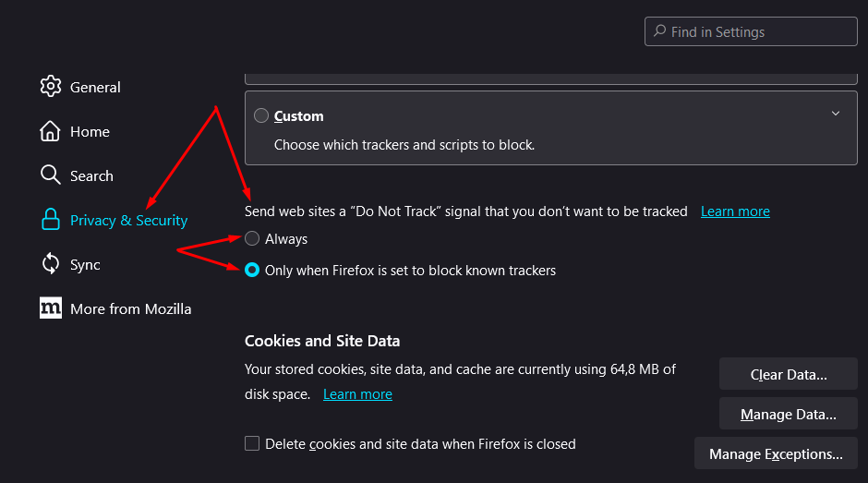Click the Home house icon

(50, 131)
